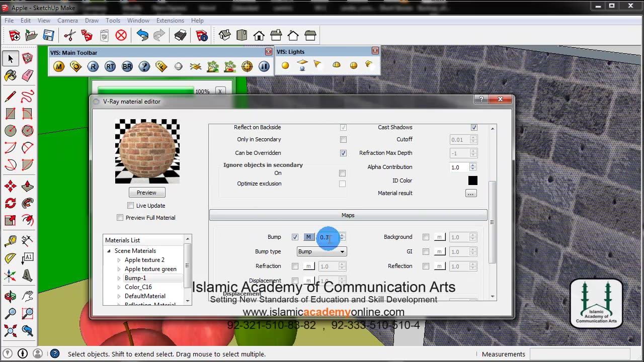Select the Orbit tool

tap(11, 297)
